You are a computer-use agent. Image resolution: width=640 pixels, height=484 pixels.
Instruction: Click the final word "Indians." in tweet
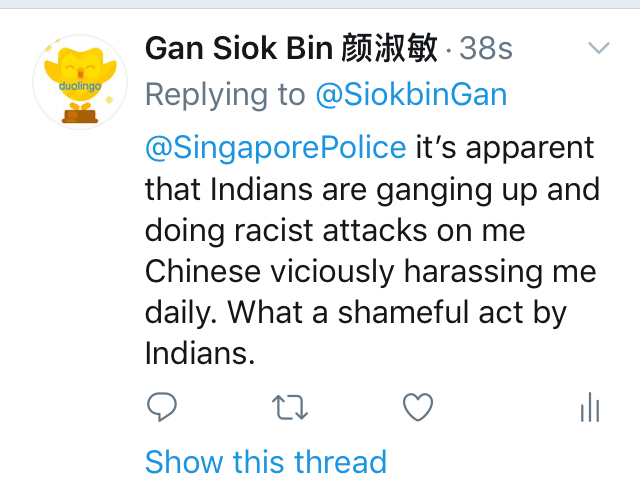click(x=200, y=353)
